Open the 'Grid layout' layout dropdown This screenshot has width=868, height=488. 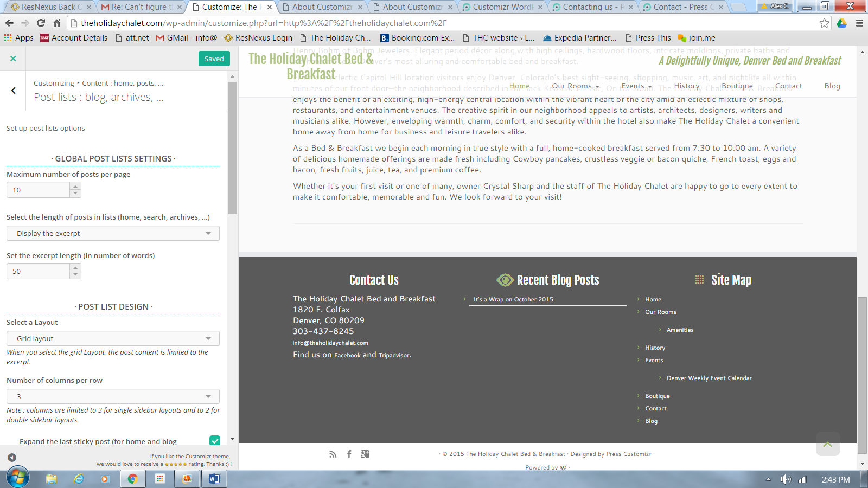point(113,338)
